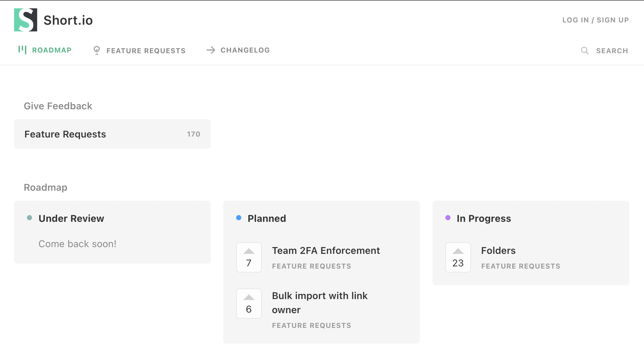The width and height of the screenshot is (644, 359).
Task: Click the Changelog arrow icon
Action: [211, 50]
